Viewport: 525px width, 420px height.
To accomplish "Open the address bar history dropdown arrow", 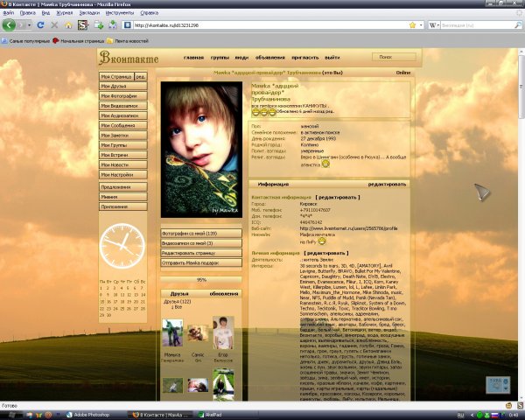I will pos(421,25).
